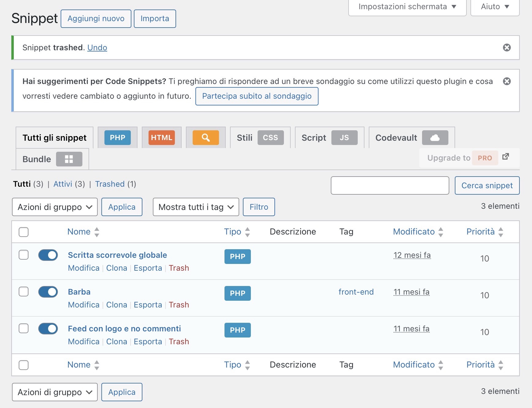Screen dimensions: 532x408
Task: Click Undo to restore the trashed snippet
Action: click(x=97, y=48)
